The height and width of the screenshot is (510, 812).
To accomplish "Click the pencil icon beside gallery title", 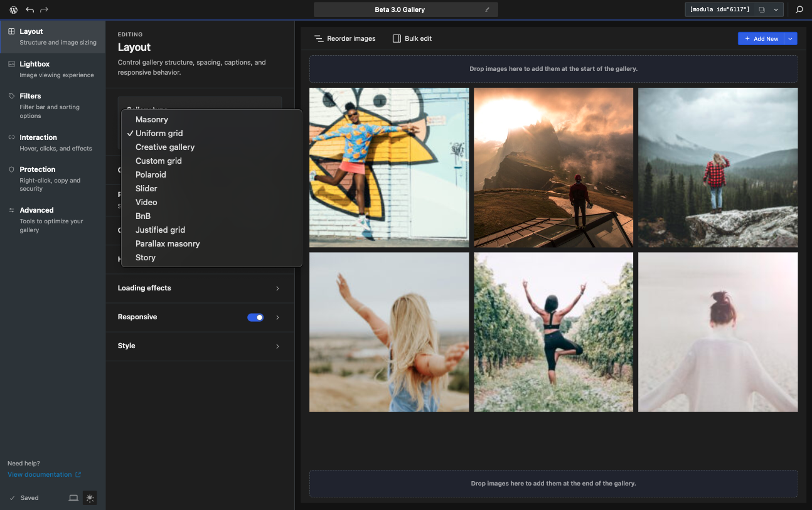I will click(x=487, y=10).
